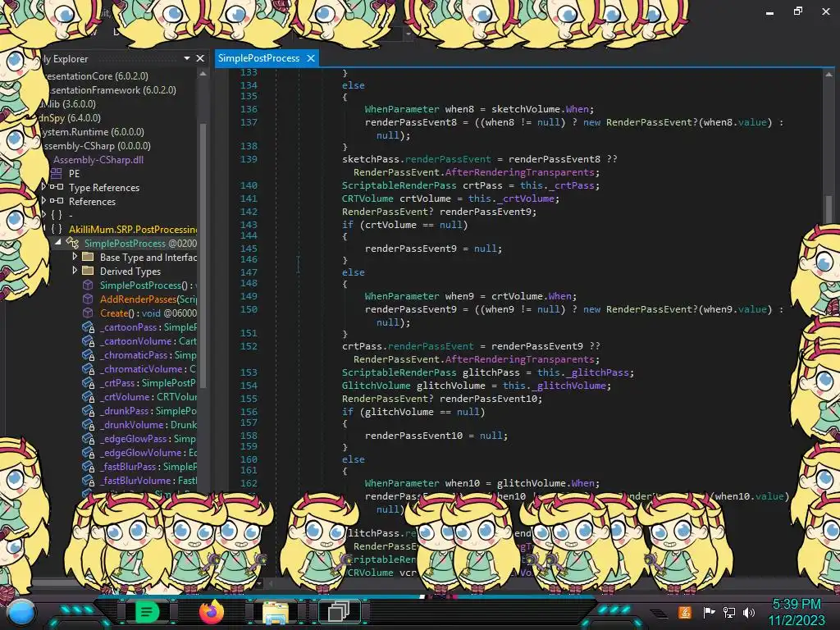Click the Assembly Explorer scroll-up arrow

[203, 75]
